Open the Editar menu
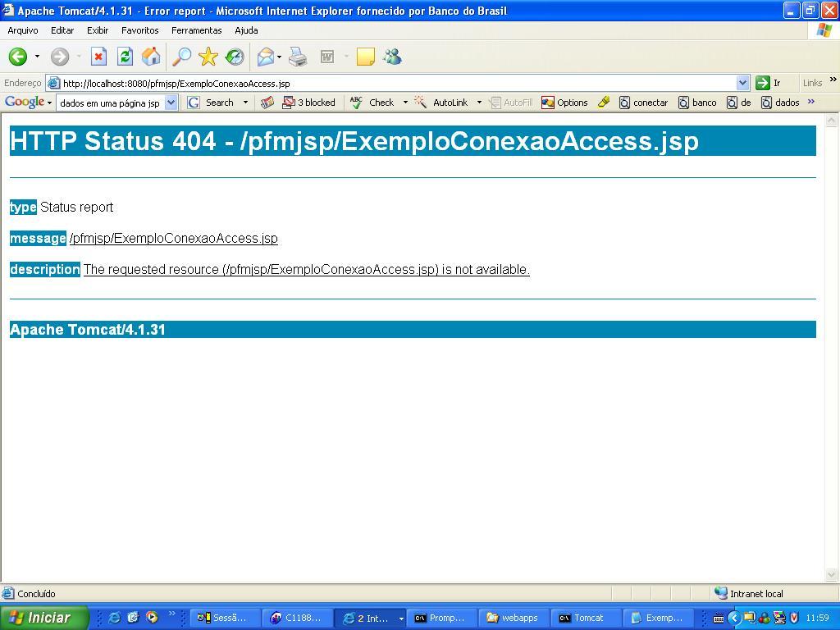 click(x=62, y=30)
